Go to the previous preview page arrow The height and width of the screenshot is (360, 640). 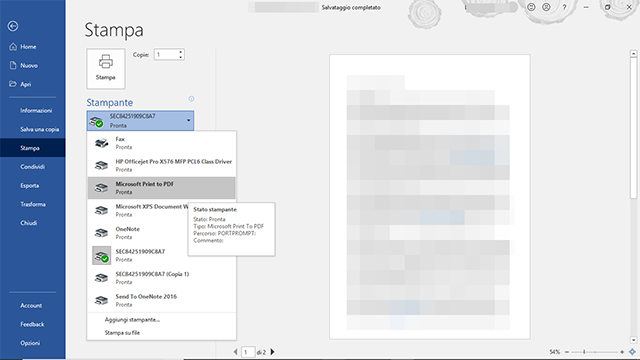[x=236, y=352]
